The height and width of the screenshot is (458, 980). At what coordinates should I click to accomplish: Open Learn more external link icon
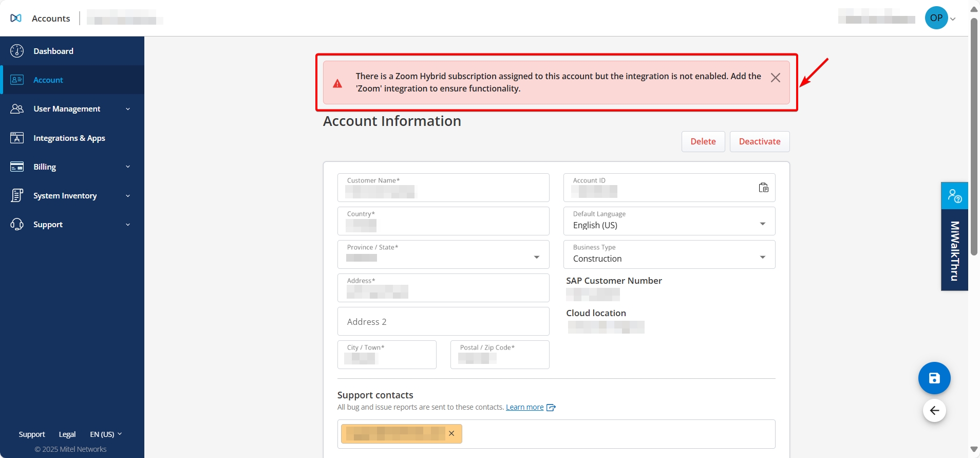click(551, 408)
